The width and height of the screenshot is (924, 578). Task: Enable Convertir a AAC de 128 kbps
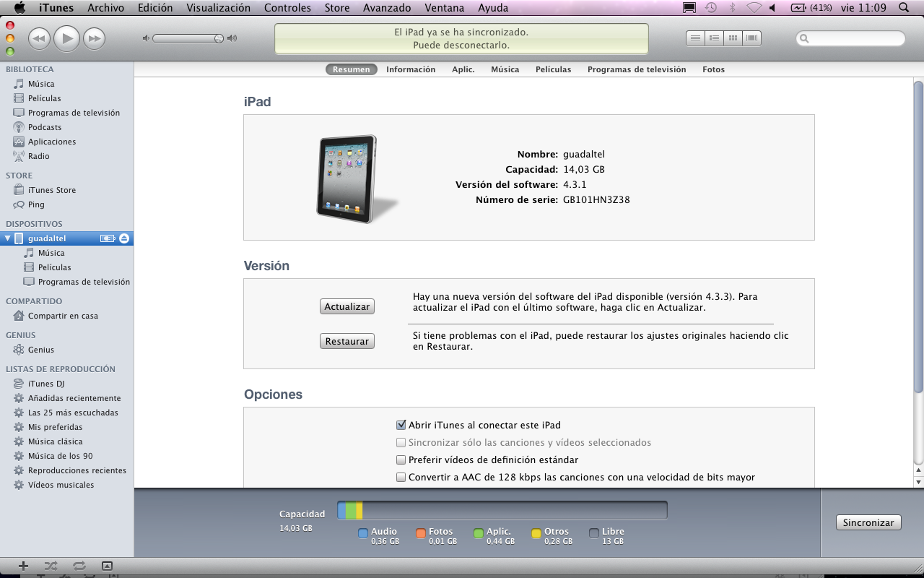(401, 477)
